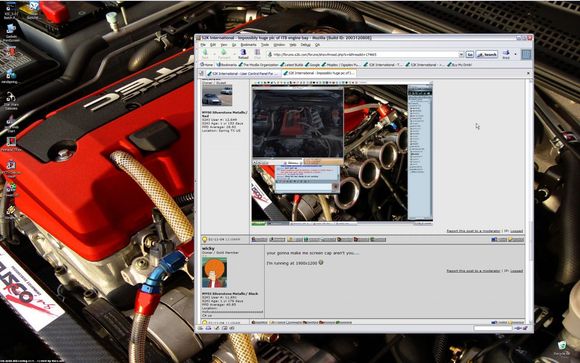Expand the URL bar history dropdown
Image resolution: width=580 pixels, height=363 pixels.
(x=461, y=54)
